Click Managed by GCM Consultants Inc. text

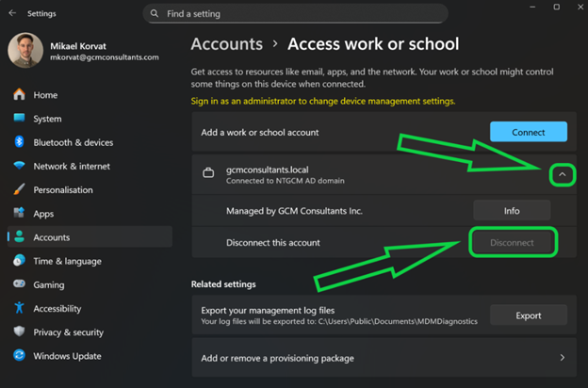pos(294,211)
